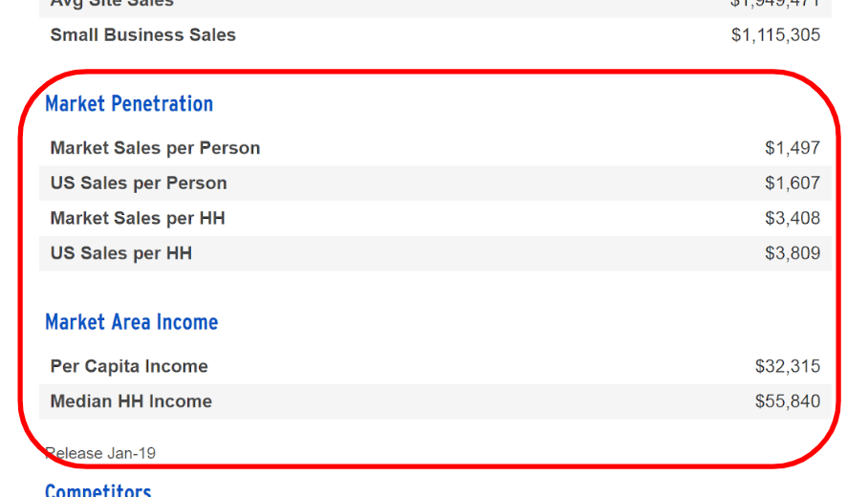Click the $55,840 median income value
The image size is (868, 497).
click(x=787, y=401)
